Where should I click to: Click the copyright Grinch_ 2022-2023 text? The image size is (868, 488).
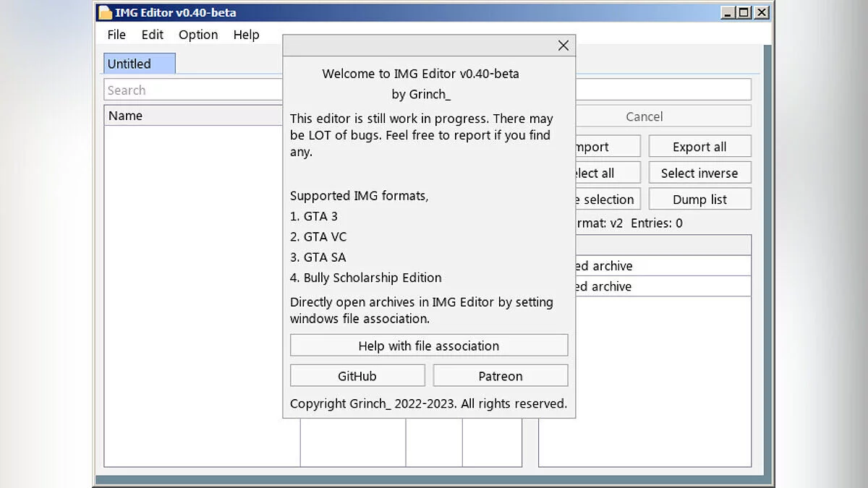tap(429, 404)
